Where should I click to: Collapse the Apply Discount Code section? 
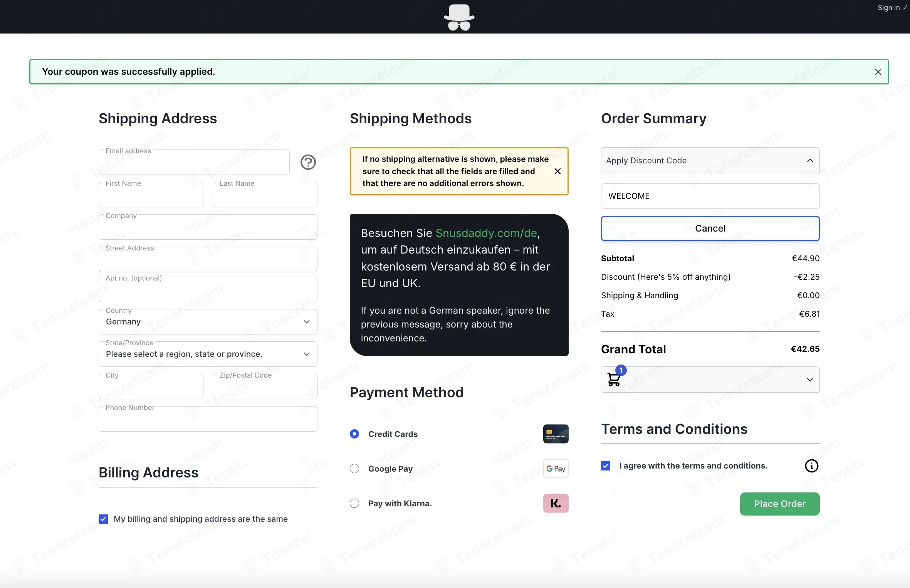click(x=710, y=161)
